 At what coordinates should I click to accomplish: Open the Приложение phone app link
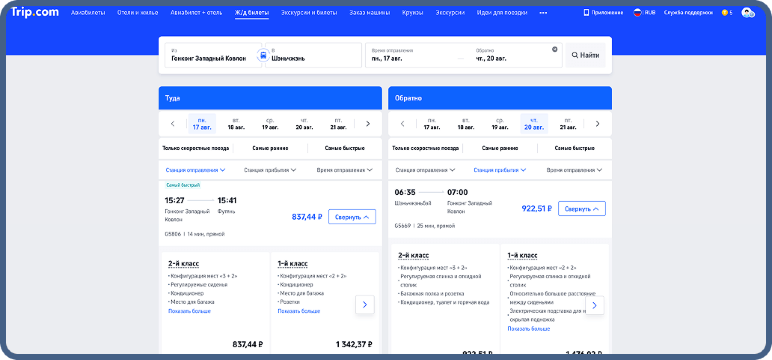click(603, 13)
